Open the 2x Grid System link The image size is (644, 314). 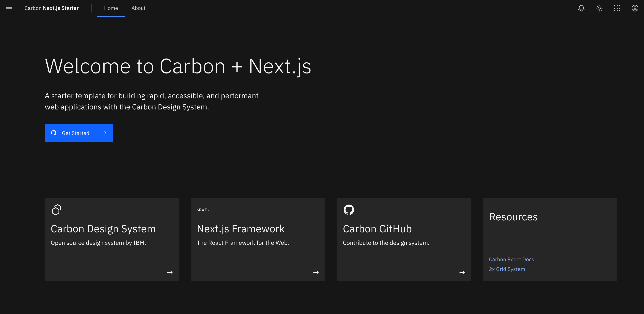(x=507, y=269)
